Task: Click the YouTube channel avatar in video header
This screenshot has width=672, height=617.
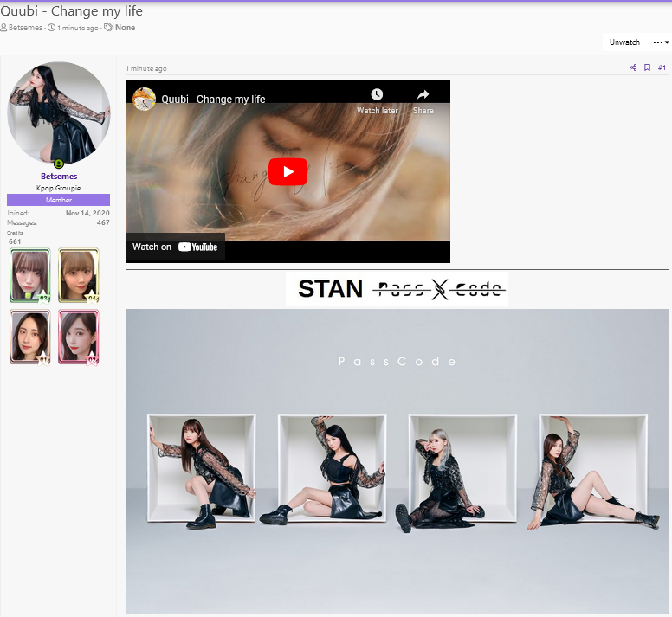Action: (144, 99)
